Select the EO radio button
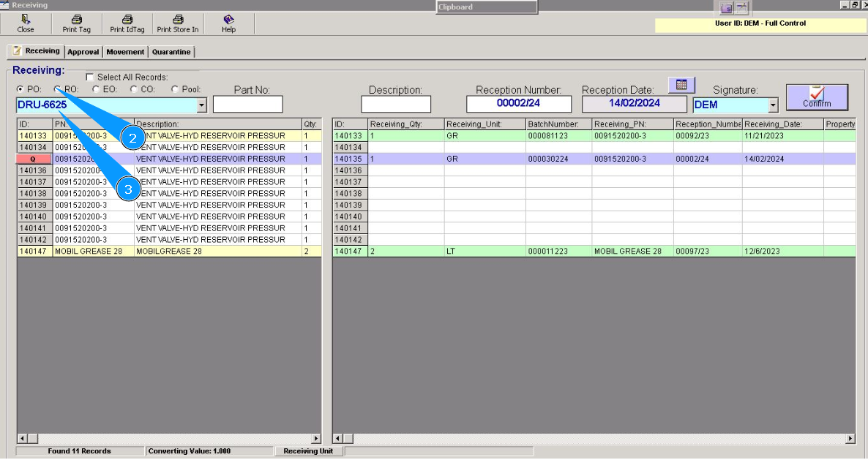Image resolution: width=868 pixels, height=460 pixels. pyautogui.click(x=96, y=89)
